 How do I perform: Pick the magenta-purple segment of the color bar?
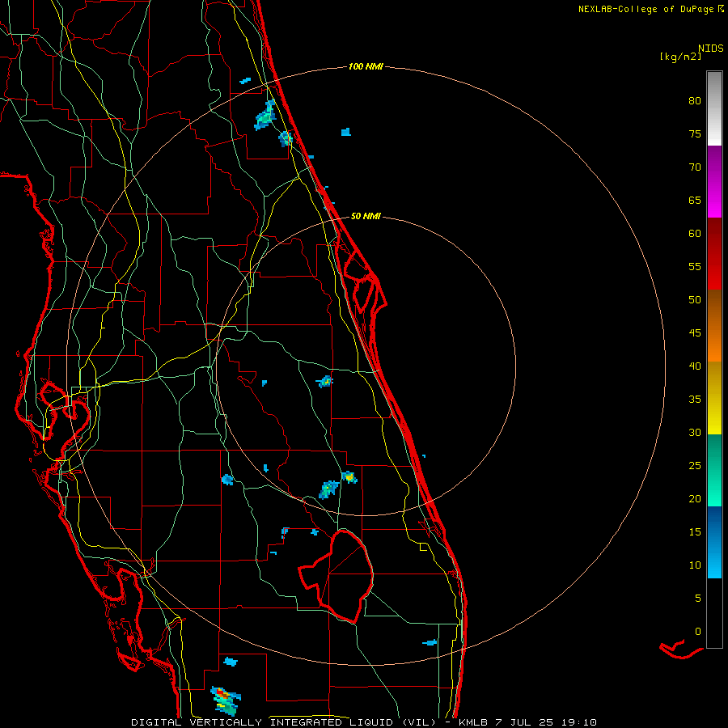714,181
